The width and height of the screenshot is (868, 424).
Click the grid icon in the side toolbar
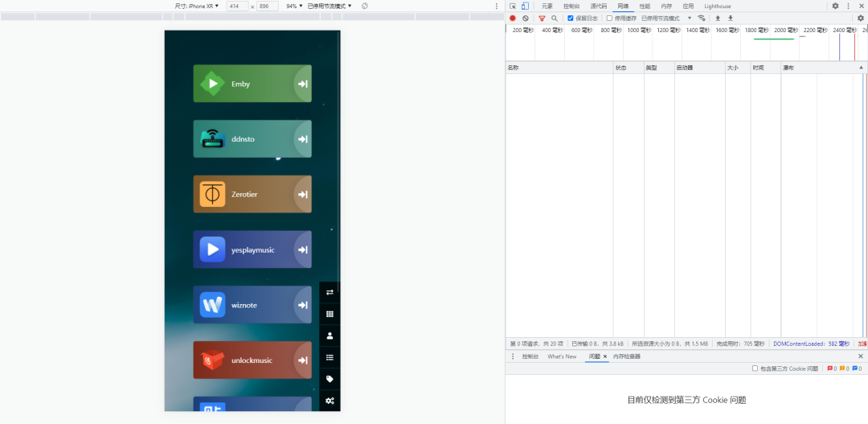[330, 314]
